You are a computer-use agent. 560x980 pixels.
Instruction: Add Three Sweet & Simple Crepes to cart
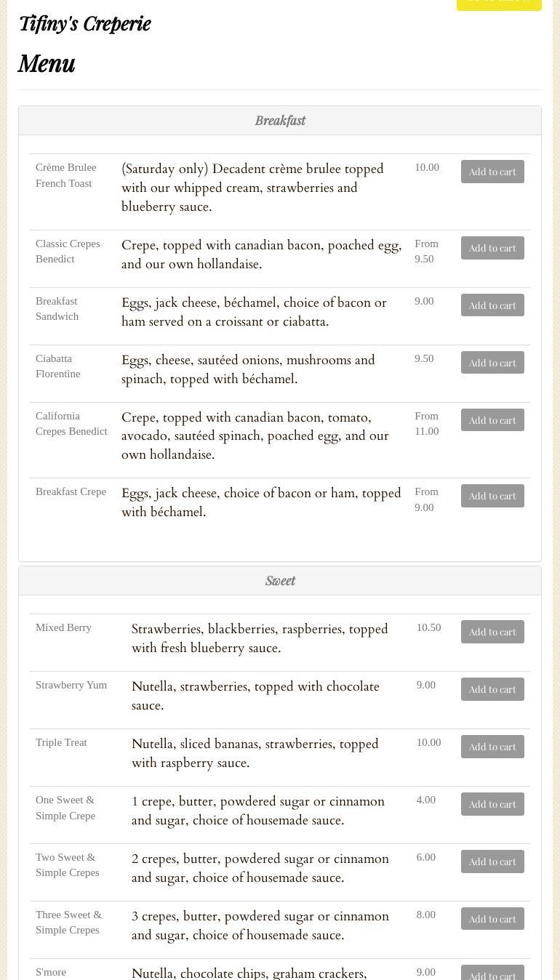tap(492, 919)
